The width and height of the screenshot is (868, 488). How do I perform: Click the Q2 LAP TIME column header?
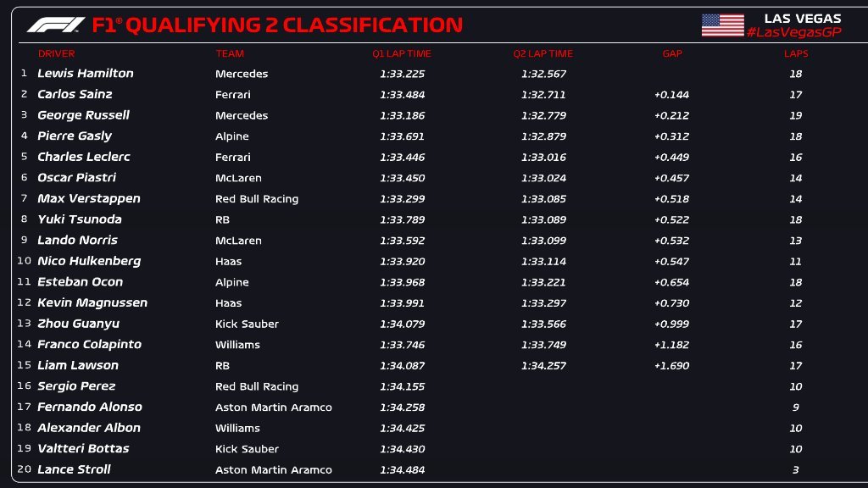[542, 53]
